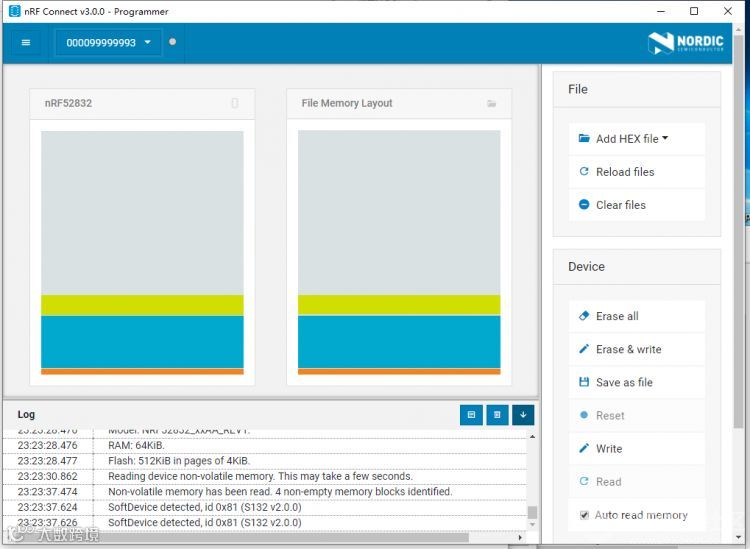Open device selector 000099999993 dropdown

(x=109, y=43)
